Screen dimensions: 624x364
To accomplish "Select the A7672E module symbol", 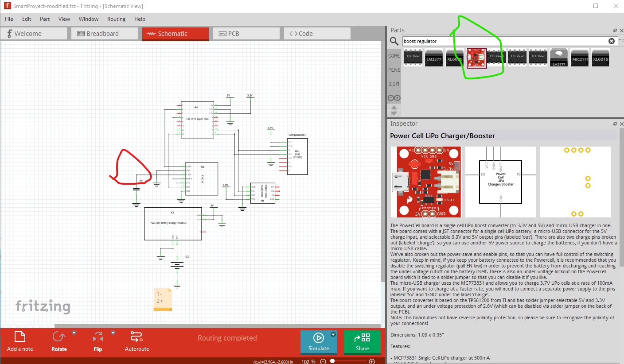I will 202,178.
